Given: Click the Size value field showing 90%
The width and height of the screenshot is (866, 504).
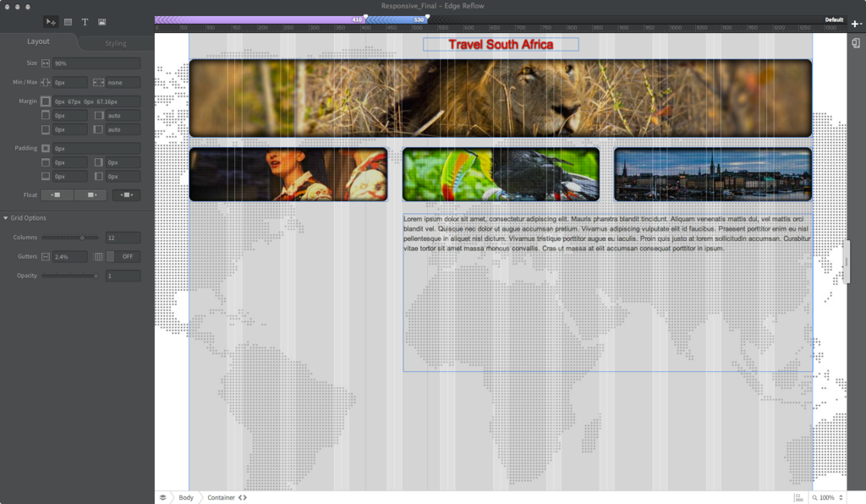Looking at the screenshot, I should point(96,63).
